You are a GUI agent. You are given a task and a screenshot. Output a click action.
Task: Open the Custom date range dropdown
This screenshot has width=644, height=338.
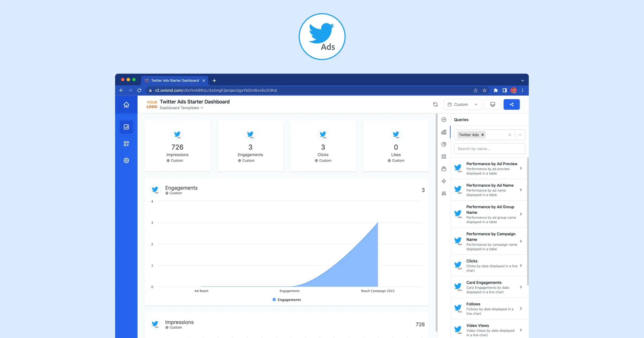coord(463,104)
